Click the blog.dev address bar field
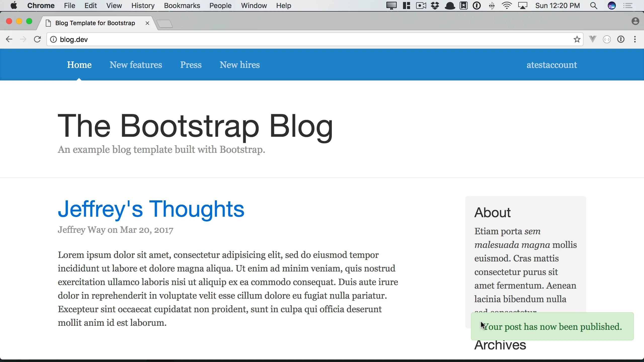The image size is (644, 362). 302,39
